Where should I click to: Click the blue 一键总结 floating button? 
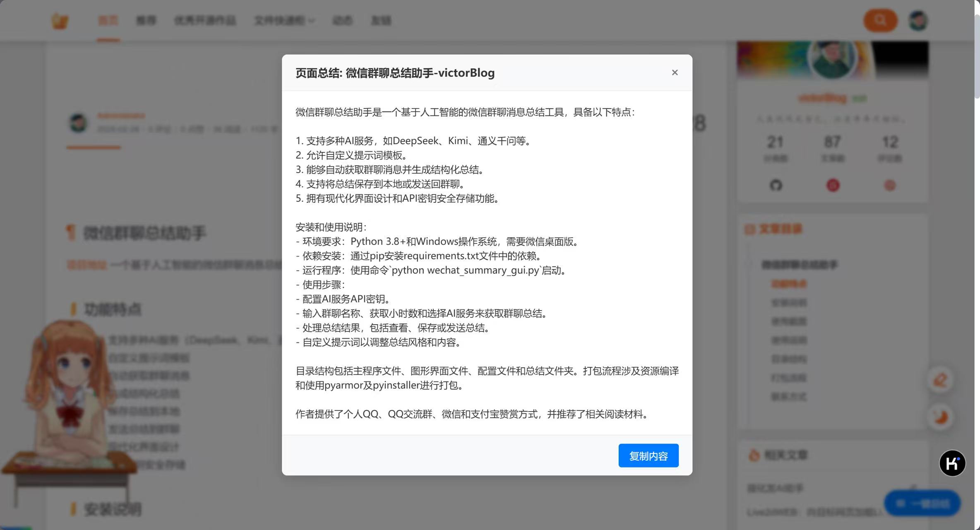pyautogui.click(x=922, y=503)
